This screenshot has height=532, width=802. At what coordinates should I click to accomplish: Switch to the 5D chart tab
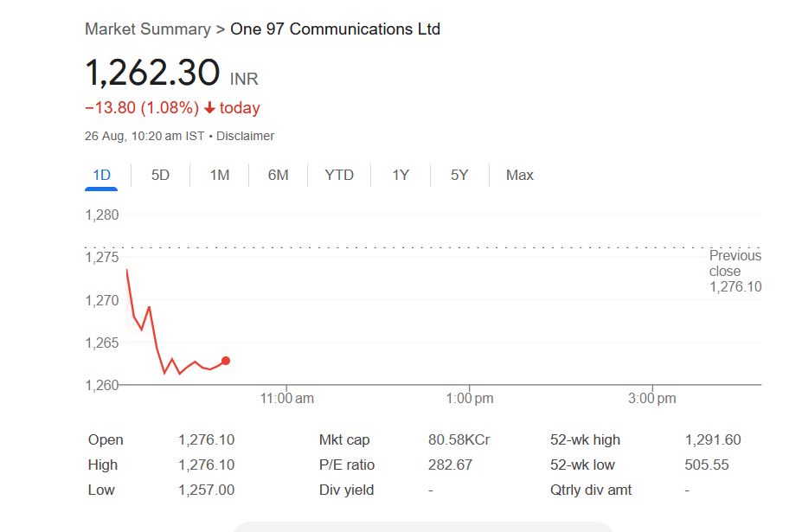click(160, 175)
